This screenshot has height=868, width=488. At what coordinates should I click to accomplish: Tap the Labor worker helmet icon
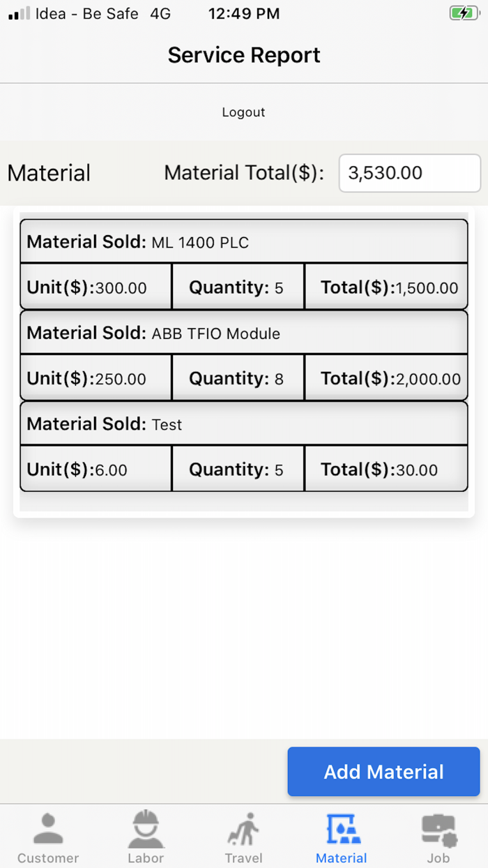146,829
